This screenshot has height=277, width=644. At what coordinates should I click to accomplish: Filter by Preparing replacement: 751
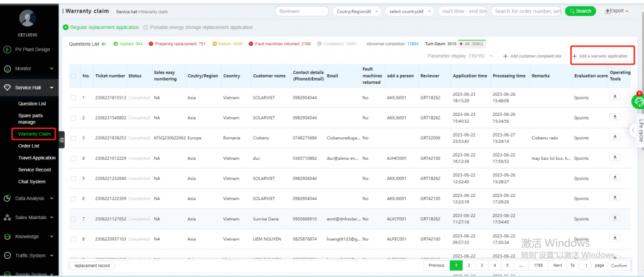(x=177, y=44)
